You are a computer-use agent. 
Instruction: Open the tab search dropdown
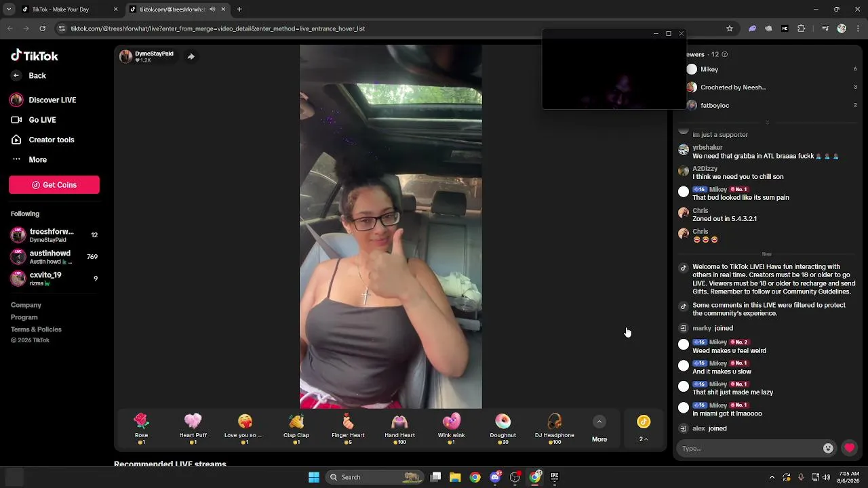coord(8,9)
